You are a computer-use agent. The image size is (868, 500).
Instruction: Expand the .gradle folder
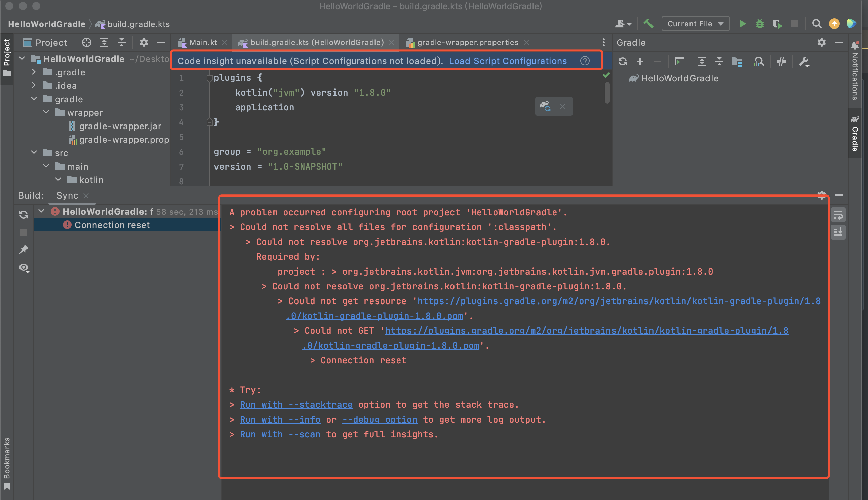34,72
